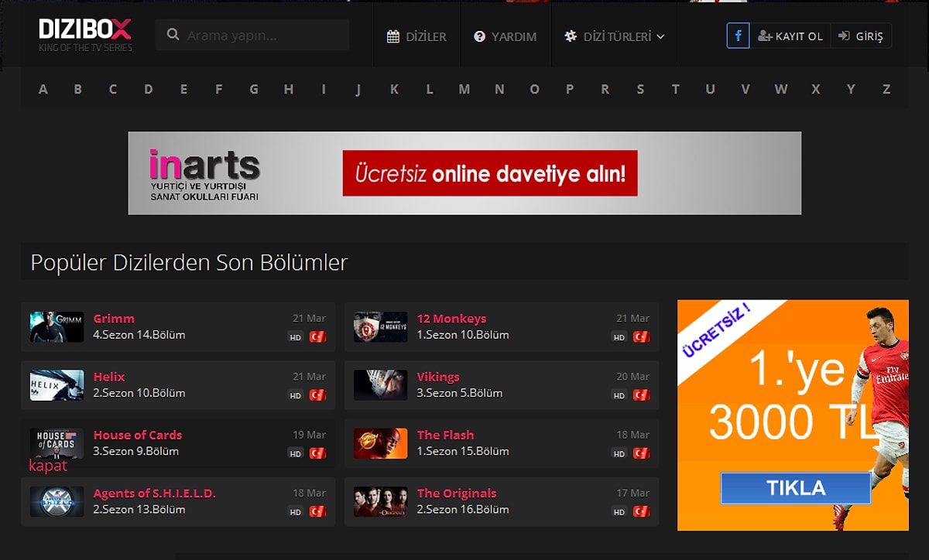This screenshot has width=929, height=560.
Task: Open the Diziler menu
Action: coord(417,36)
